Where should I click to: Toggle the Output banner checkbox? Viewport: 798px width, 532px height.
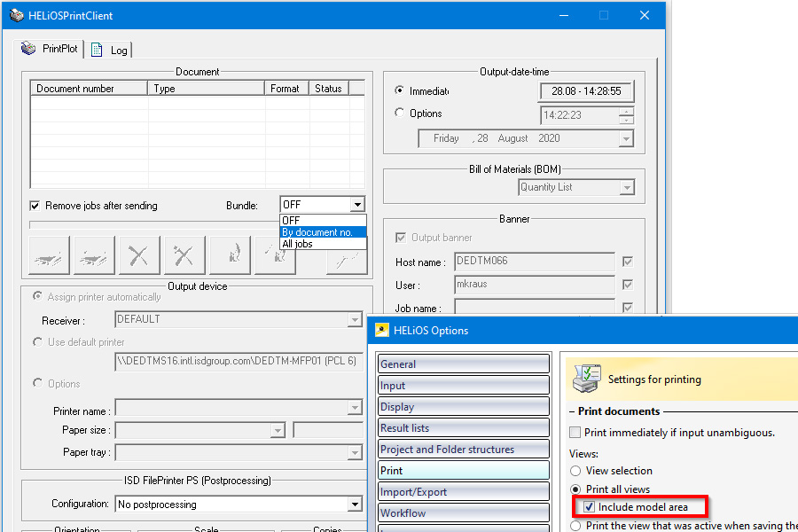click(401, 238)
